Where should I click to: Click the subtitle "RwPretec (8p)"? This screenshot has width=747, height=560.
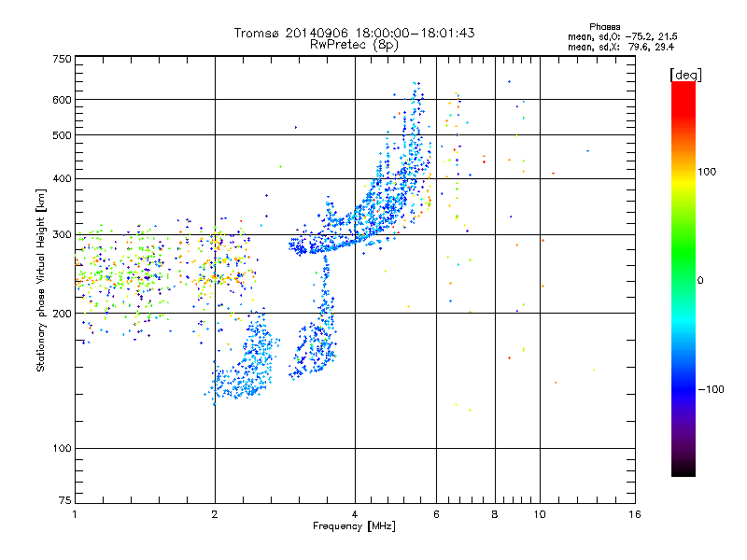tap(354, 45)
